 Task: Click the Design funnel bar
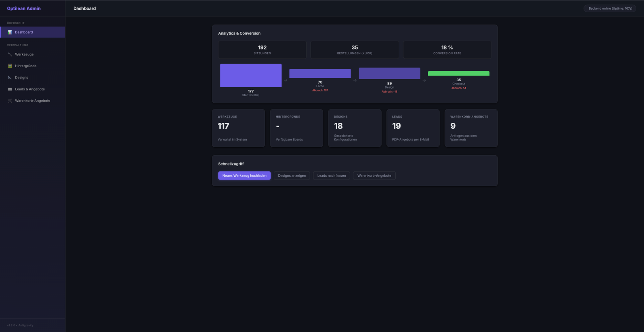click(x=389, y=73)
